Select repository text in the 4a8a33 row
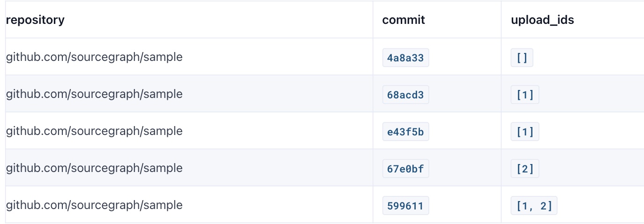644x224 pixels. point(94,57)
